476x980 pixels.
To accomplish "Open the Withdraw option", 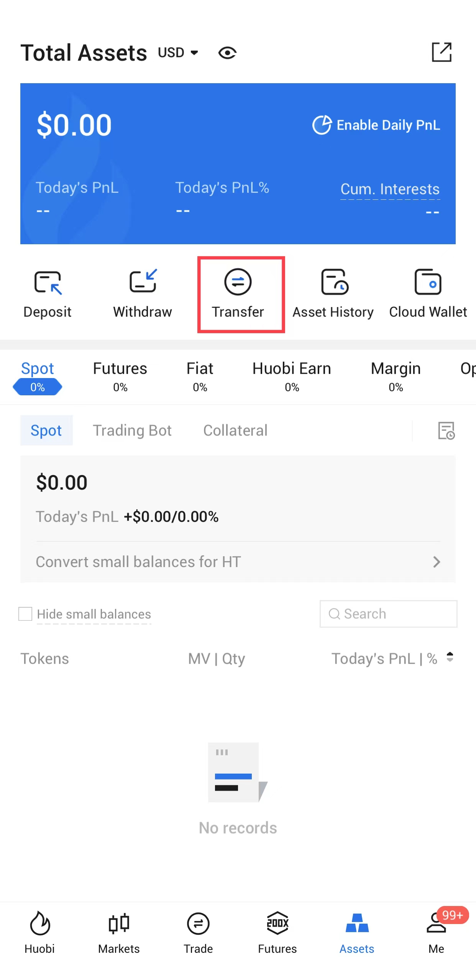I will 143,282.
